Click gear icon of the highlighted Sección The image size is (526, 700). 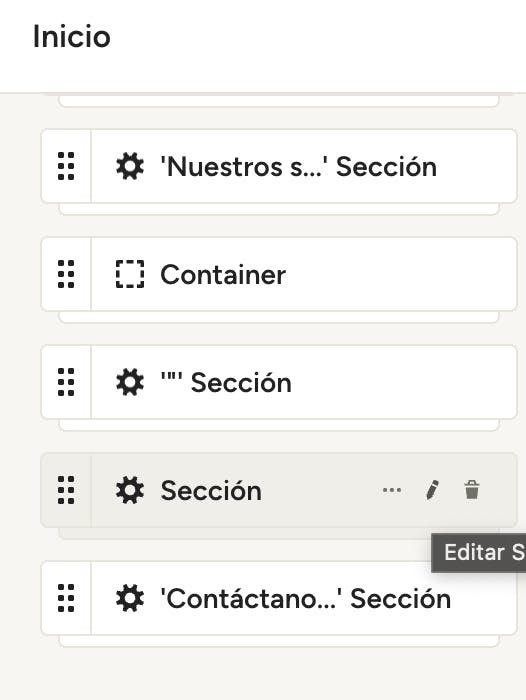130,490
